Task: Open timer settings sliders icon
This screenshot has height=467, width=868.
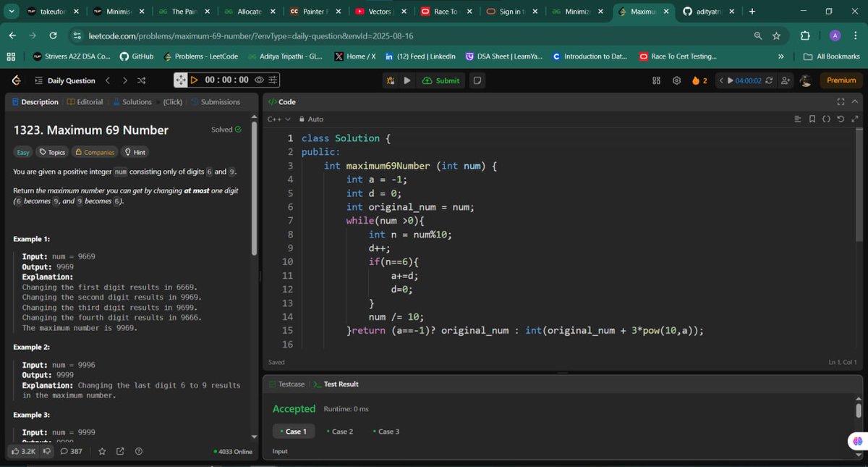Action: [x=273, y=80]
